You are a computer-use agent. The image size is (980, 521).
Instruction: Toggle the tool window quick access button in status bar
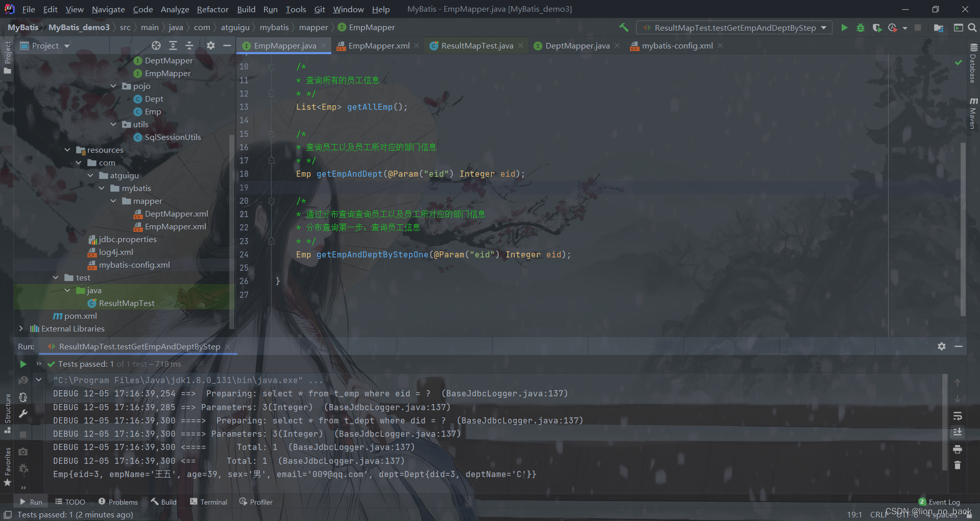pos(8,515)
